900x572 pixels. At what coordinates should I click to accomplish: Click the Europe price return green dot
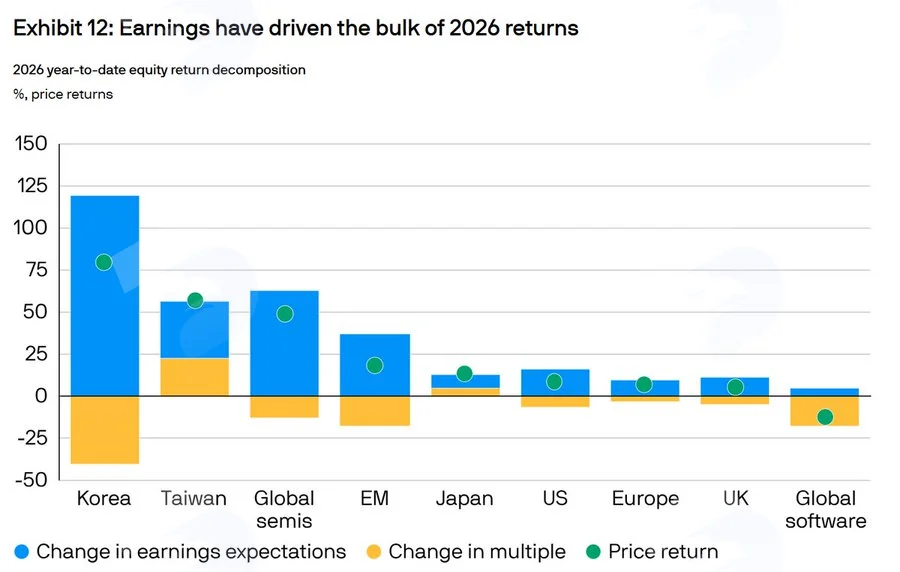[x=644, y=384]
